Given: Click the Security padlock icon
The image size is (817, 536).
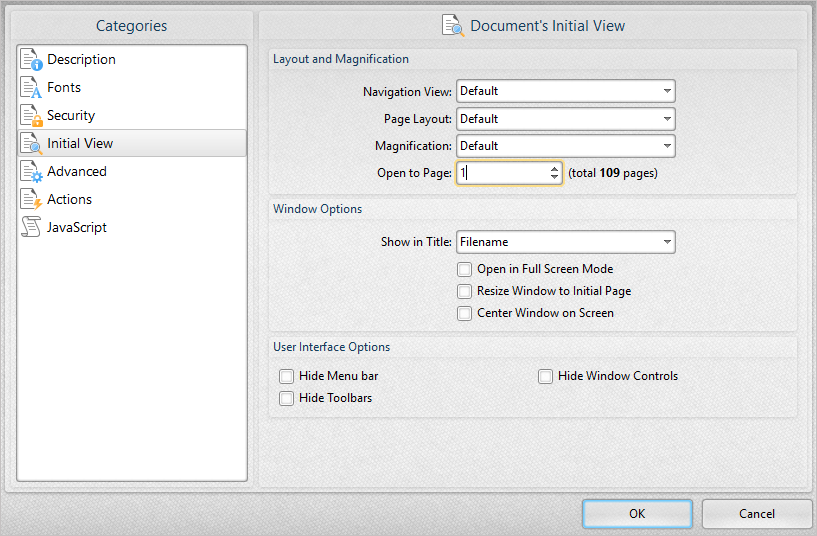Looking at the screenshot, I should (32, 116).
